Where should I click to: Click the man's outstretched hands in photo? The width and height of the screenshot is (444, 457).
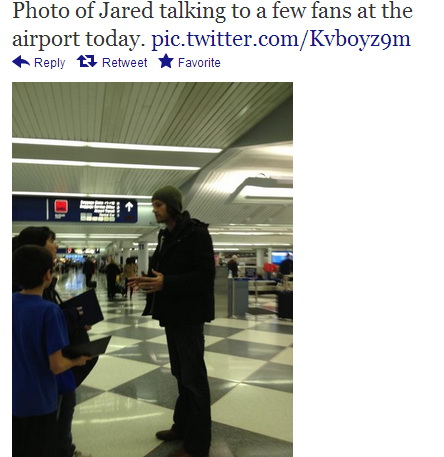(x=146, y=281)
